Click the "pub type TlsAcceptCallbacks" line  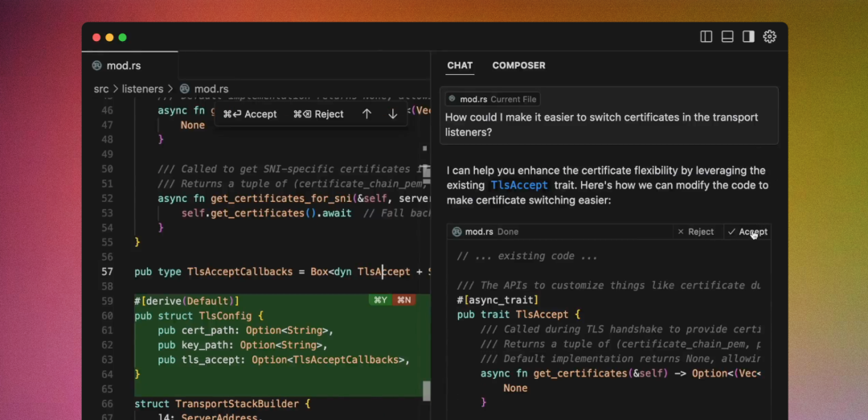pyautogui.click(x=213, y=271)
